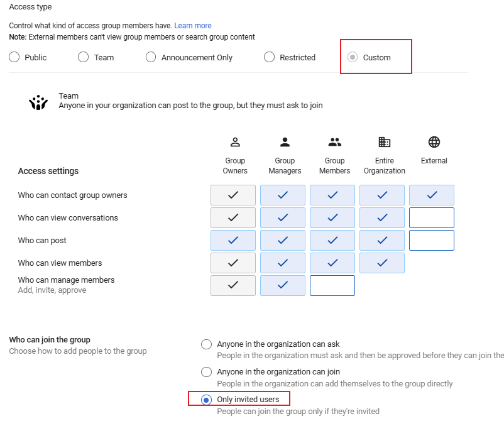Choose Anyone in the organization can ask
The image size is (504, 426).
point(206,344)
